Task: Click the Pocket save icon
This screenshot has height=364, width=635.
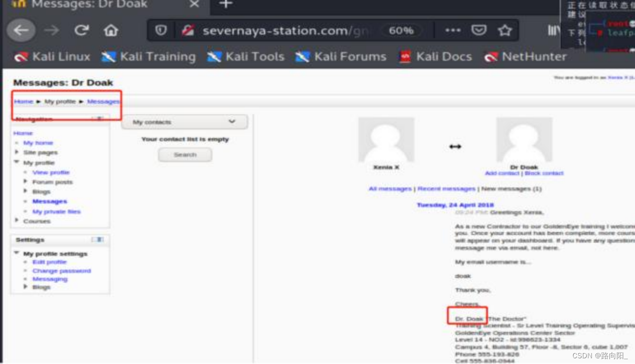Action: tap(479, 31)
